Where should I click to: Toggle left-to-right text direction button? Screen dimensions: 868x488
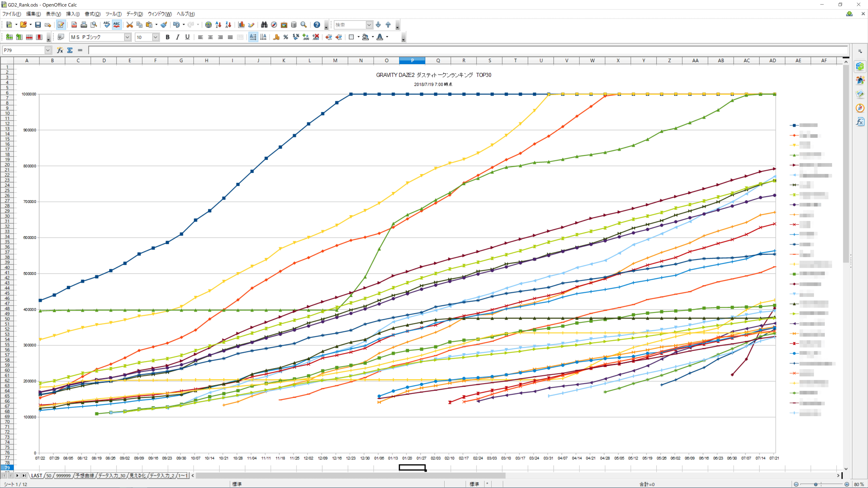(253, 37)
